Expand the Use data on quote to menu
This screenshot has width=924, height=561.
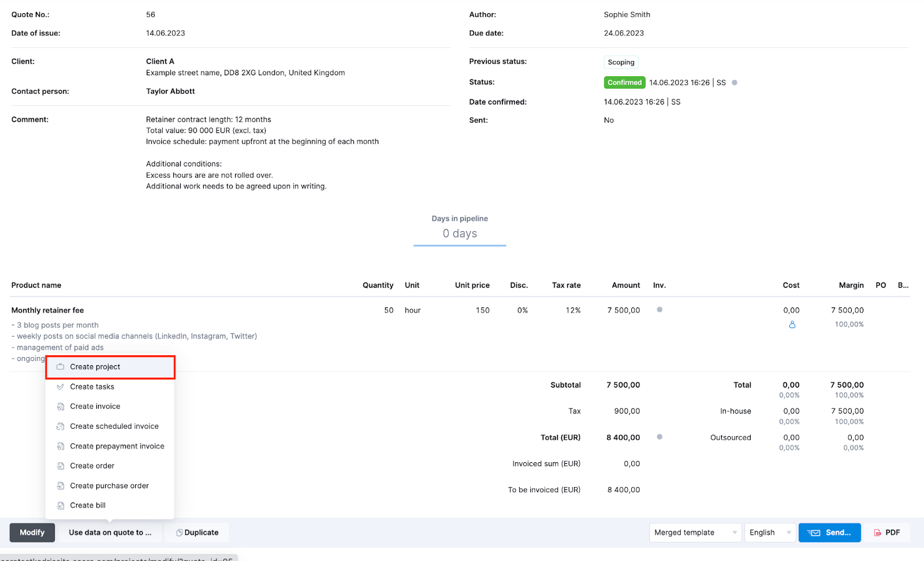coord(109,532)
